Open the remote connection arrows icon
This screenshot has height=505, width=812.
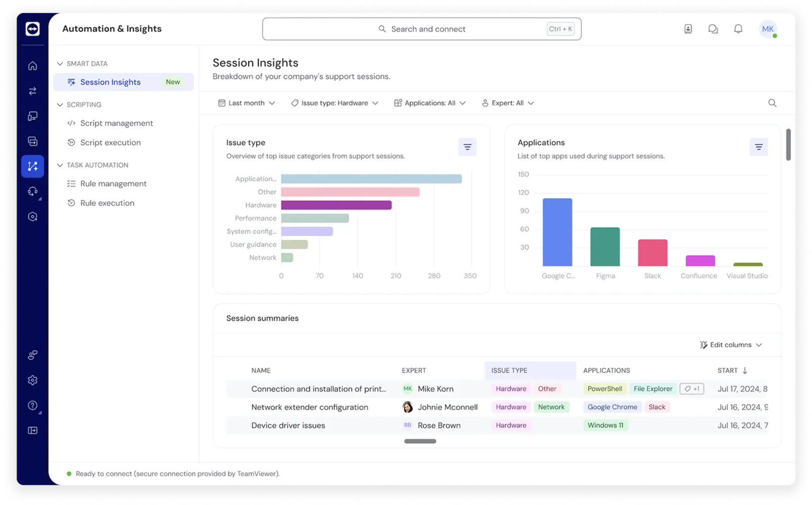click(x=32, y=91)
